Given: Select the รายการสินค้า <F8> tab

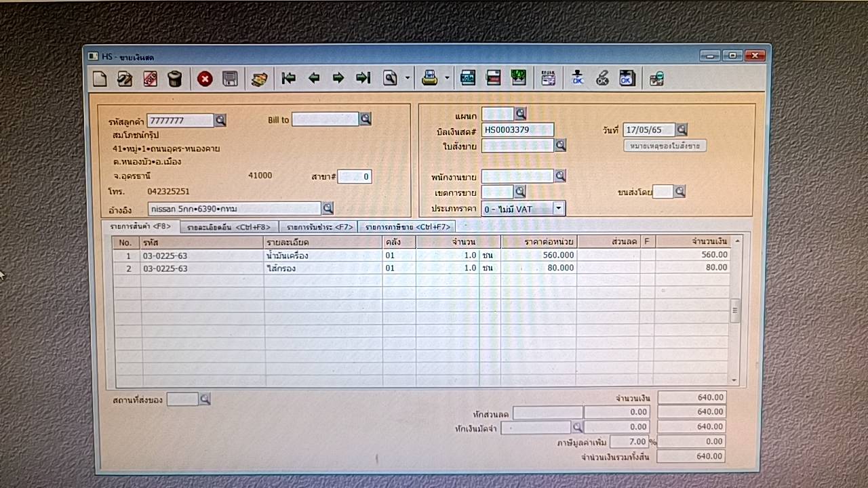Looking at the screenshot, I should click(140, 226).
